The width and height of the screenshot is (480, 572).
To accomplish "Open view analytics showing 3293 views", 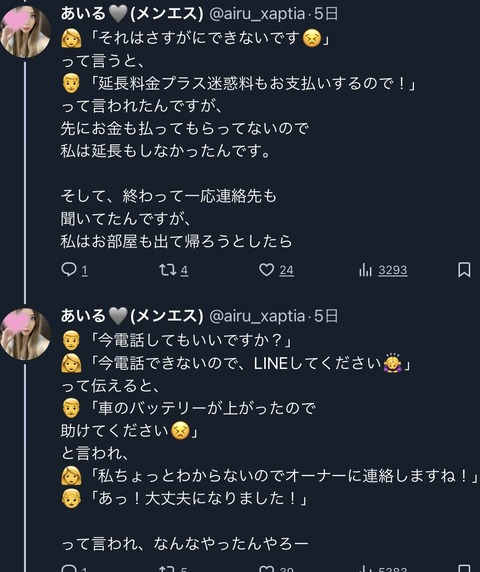I will (383, 270).
